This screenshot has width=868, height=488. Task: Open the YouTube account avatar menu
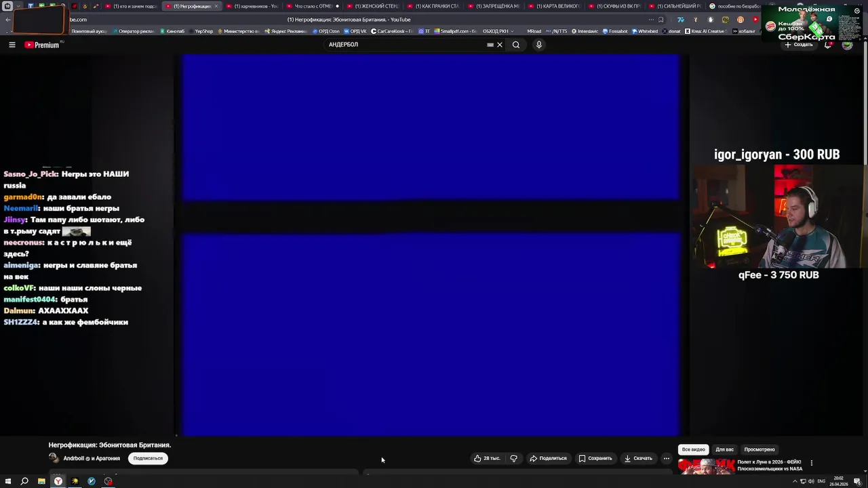click(847, 45)
